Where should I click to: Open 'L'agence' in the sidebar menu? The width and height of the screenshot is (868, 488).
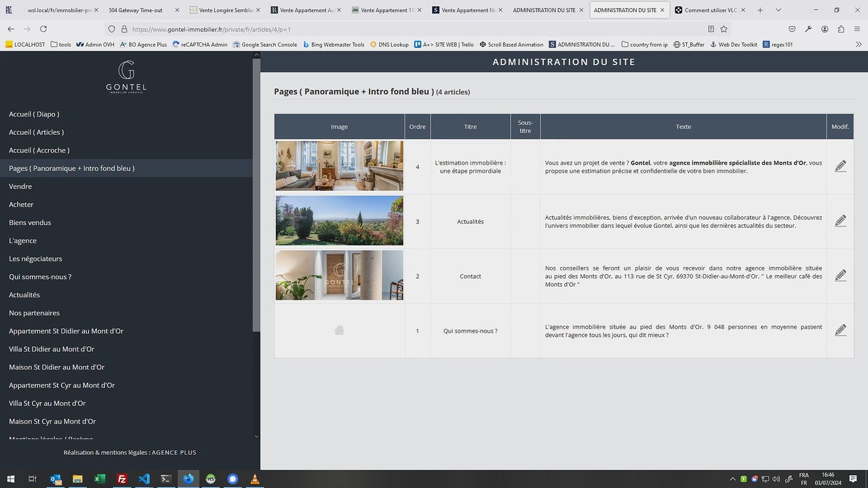[23, 241]
